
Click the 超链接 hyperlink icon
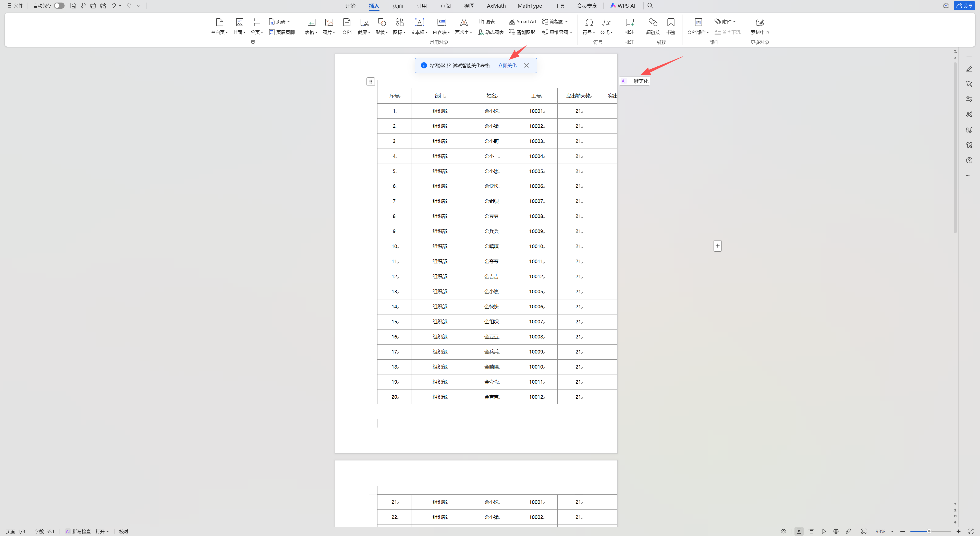653,22
